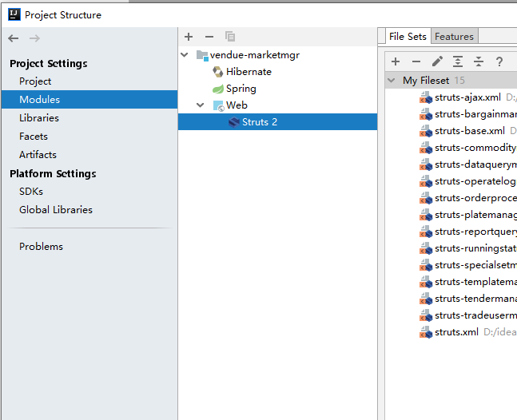Click the Struts 2 facet icon

click(234, 122)
